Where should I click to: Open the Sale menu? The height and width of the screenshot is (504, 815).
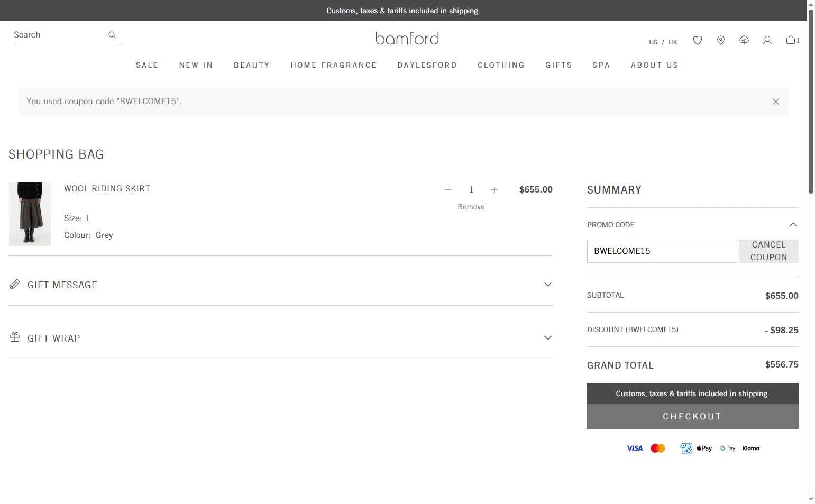coord(147,65)
